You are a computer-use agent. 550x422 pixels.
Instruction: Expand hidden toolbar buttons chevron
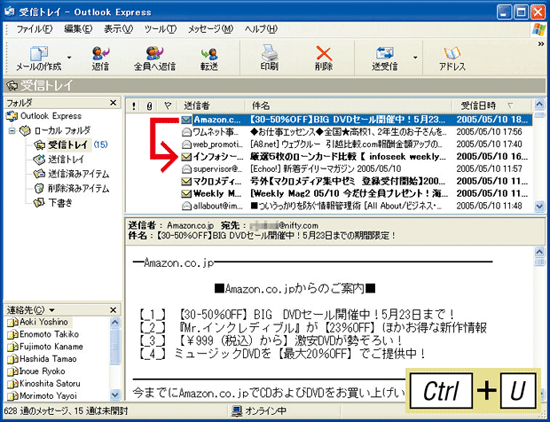click(541, 44)
